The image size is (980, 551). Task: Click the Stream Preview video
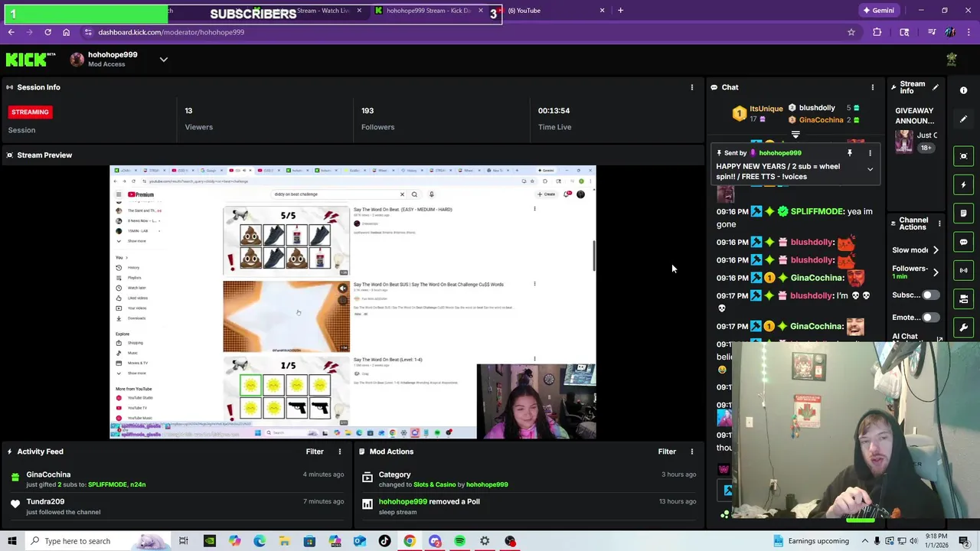coord(352,302)
